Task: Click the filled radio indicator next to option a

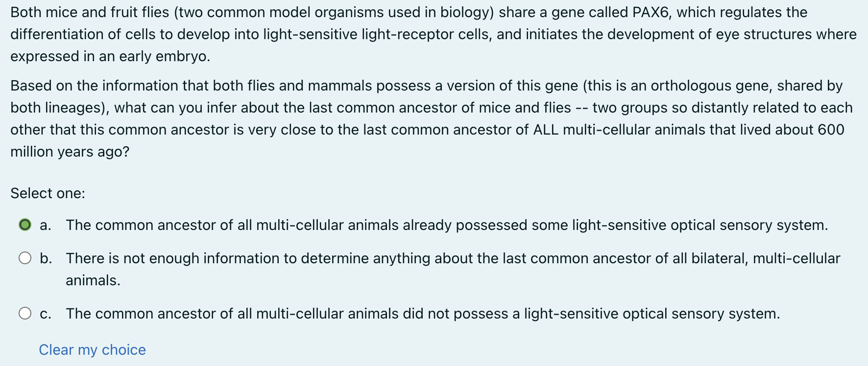Action: (x=24, y=225)
